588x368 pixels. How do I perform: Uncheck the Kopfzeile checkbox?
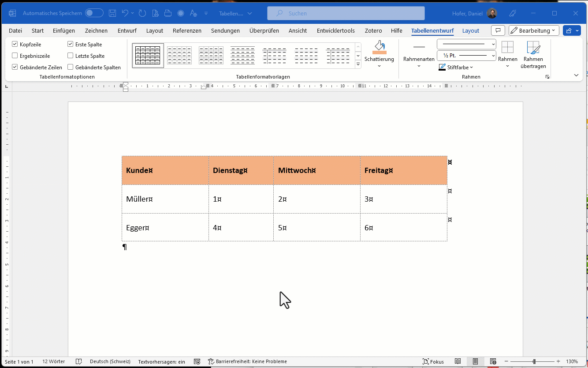[x=15, y=45]
